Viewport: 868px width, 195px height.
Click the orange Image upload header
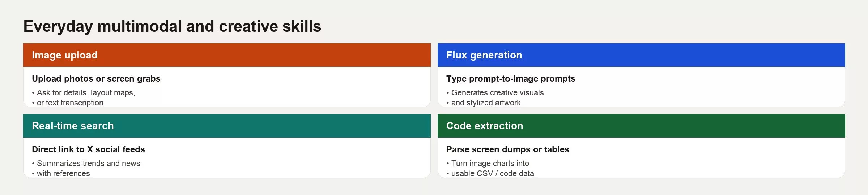pos(227,55)
